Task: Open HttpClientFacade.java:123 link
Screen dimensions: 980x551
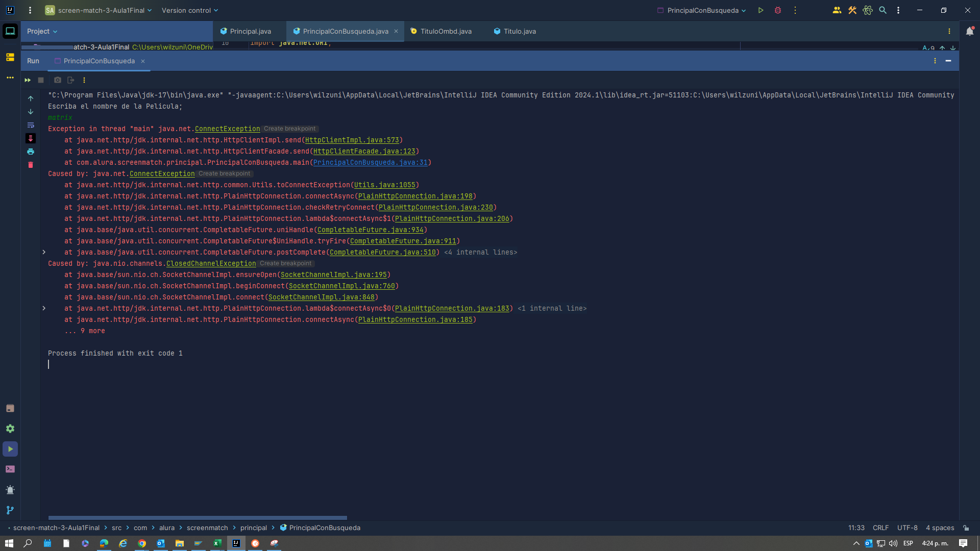Action: pos(364,152)
